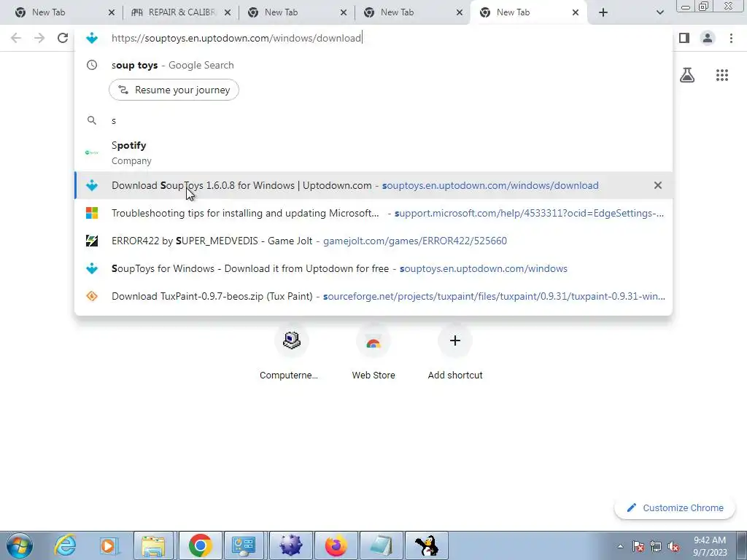Open a new tab with the plus button

click(603, 12)
